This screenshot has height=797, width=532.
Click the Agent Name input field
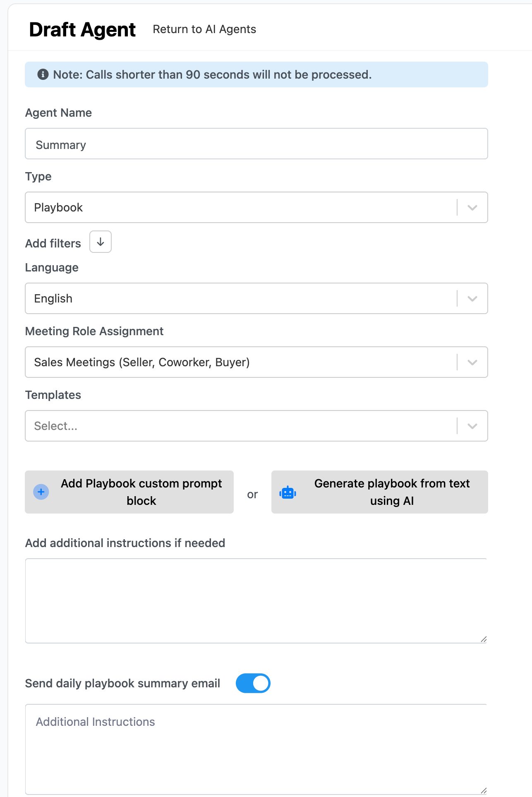pyautogui.click(x=256, y=144)
